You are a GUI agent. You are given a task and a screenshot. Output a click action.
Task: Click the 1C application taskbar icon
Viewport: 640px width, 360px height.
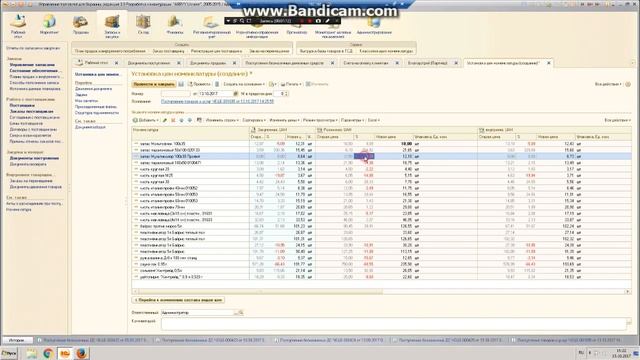(65, 353)
